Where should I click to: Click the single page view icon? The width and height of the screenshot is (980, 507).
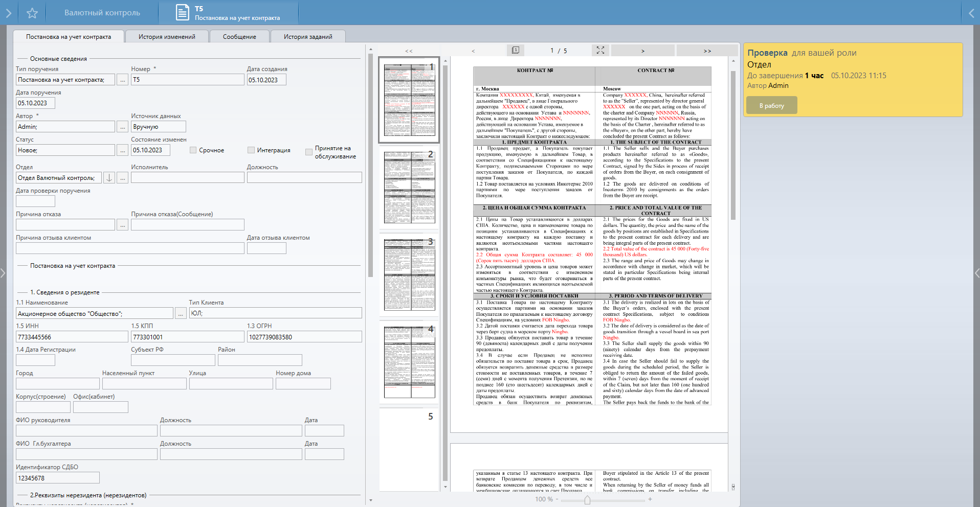(516, 50)
